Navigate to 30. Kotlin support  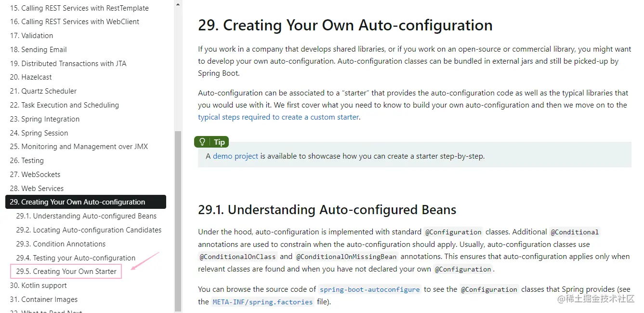coord(38,286)
